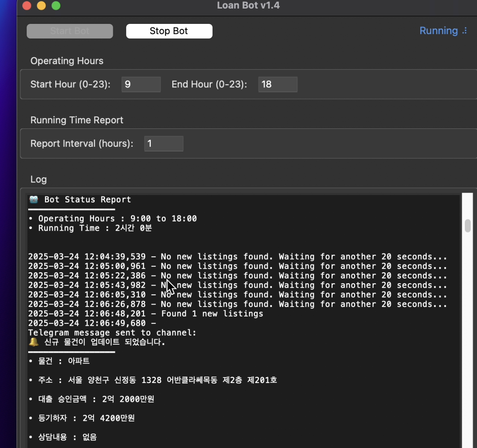The height and width of the screenshot is (448, 477).
Task: Click the blue Running status text
Action: coord(438,31)
